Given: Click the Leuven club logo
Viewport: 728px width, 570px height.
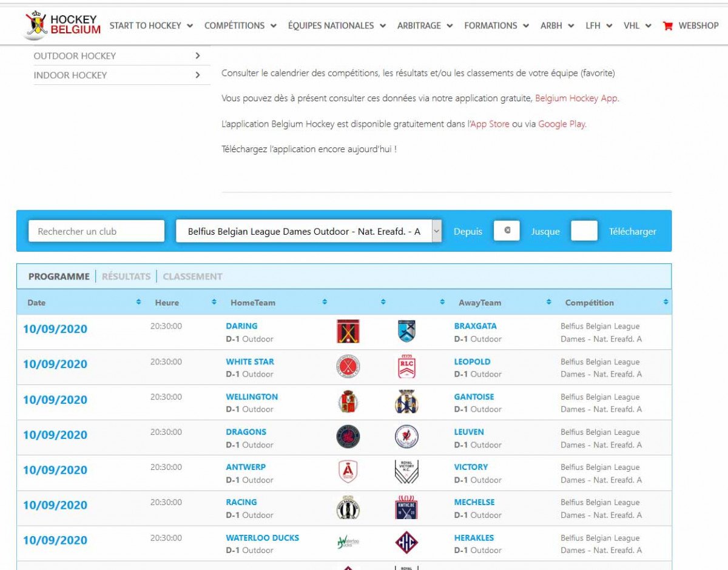Looking at the screenshot, I should [x=406, y=437].
